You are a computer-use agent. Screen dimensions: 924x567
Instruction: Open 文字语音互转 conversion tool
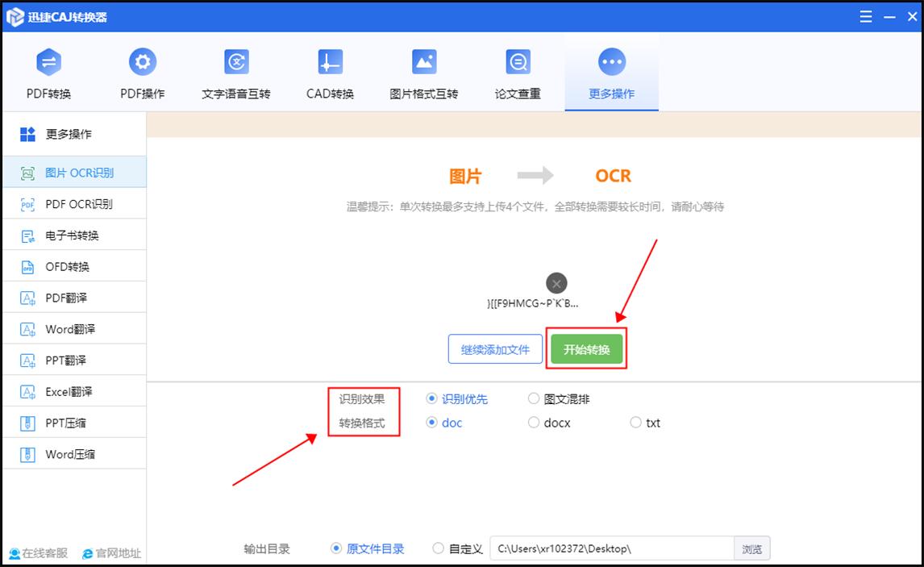tap(235, 71)
